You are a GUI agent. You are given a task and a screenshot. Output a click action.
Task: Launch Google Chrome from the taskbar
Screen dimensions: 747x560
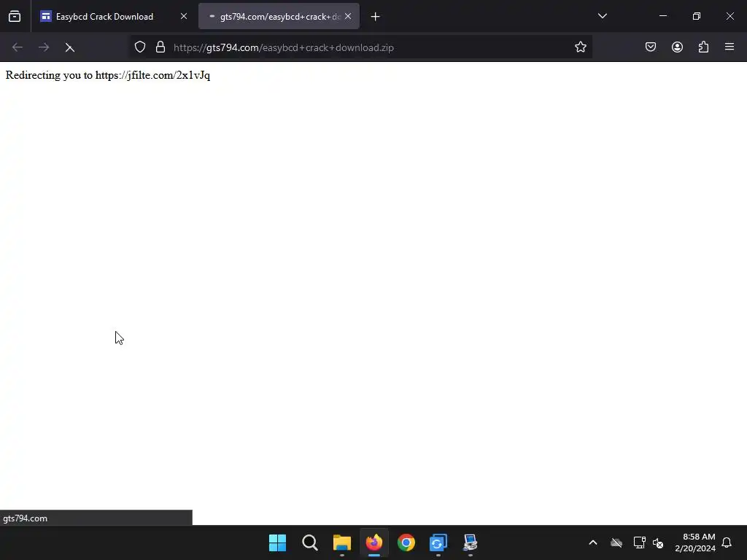click(406, 542)
